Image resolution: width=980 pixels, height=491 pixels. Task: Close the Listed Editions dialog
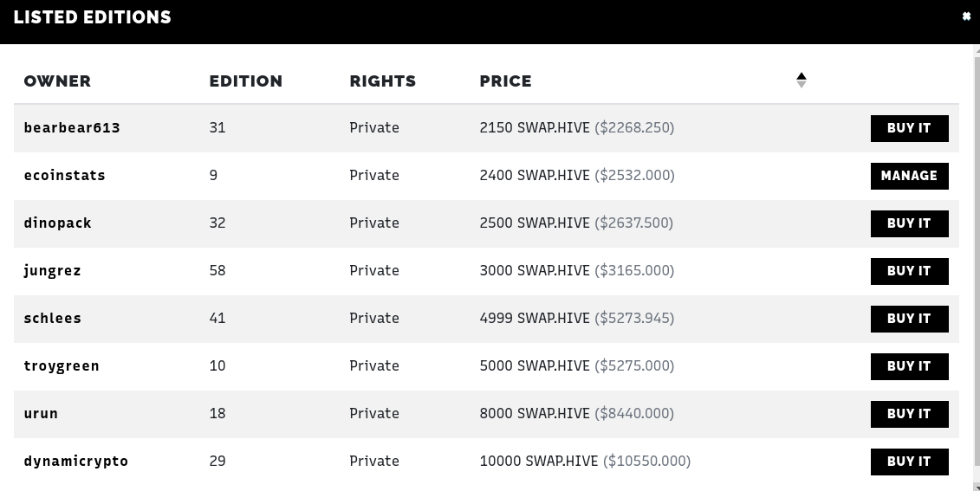966,16
